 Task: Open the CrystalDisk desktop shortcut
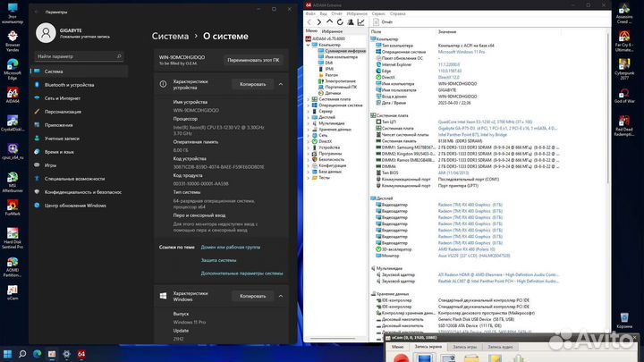coord(13,123)
